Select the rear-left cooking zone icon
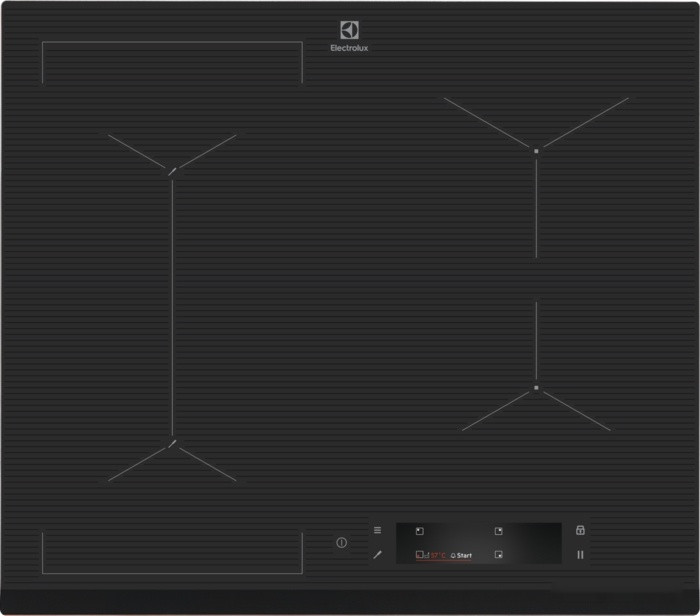700x616 pixels. coord(420,532)
